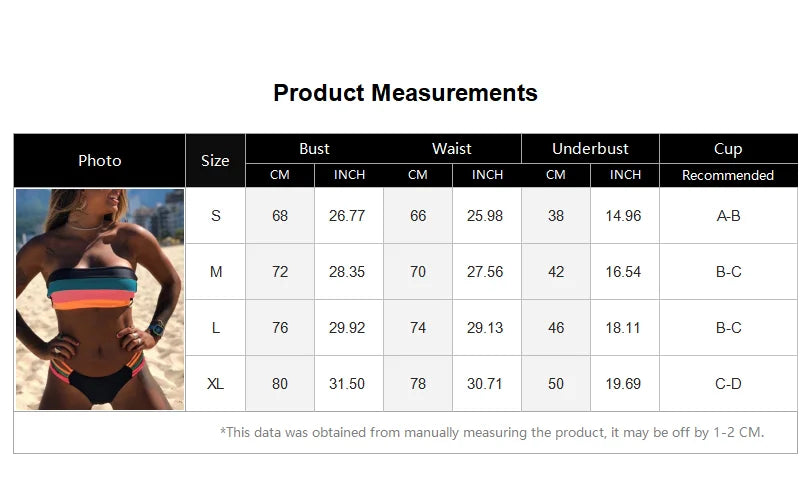Click the bikini product photo
This screenshot has height=482, width=810.
point(100,299)
